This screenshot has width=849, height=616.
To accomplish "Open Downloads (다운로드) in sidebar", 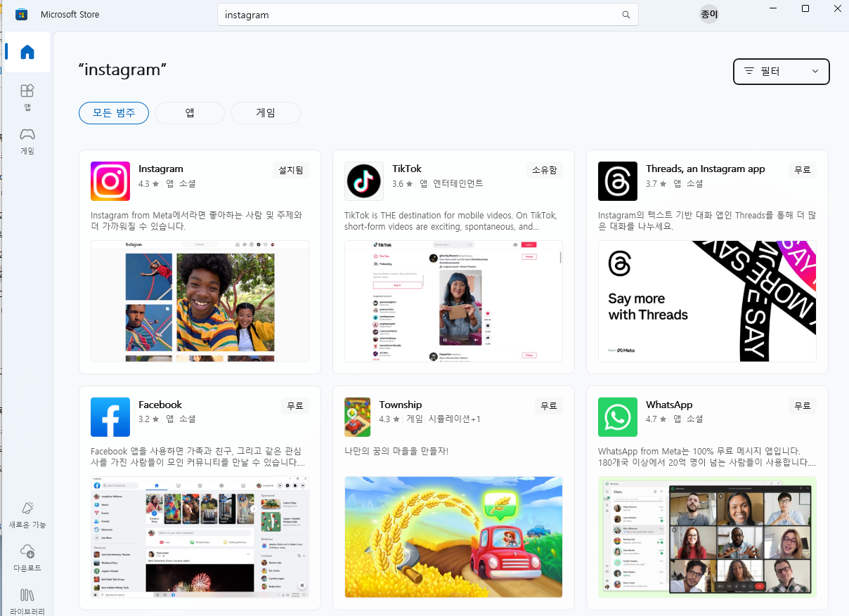I will [x=27, y=558].
